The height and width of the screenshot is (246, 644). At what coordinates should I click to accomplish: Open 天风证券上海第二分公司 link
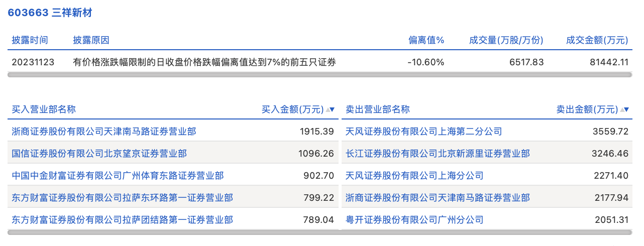pyautogui.click(x=424, y=132)
